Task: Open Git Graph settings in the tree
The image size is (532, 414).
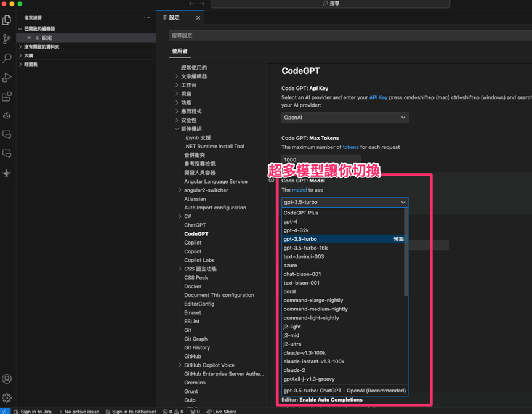Action: click(x=196, y=339)
